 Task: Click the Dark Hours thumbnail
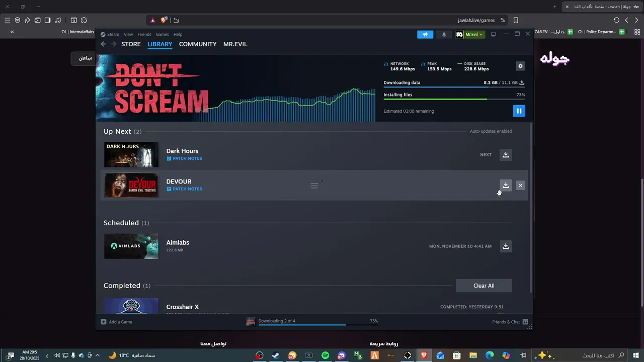(131, 155)
